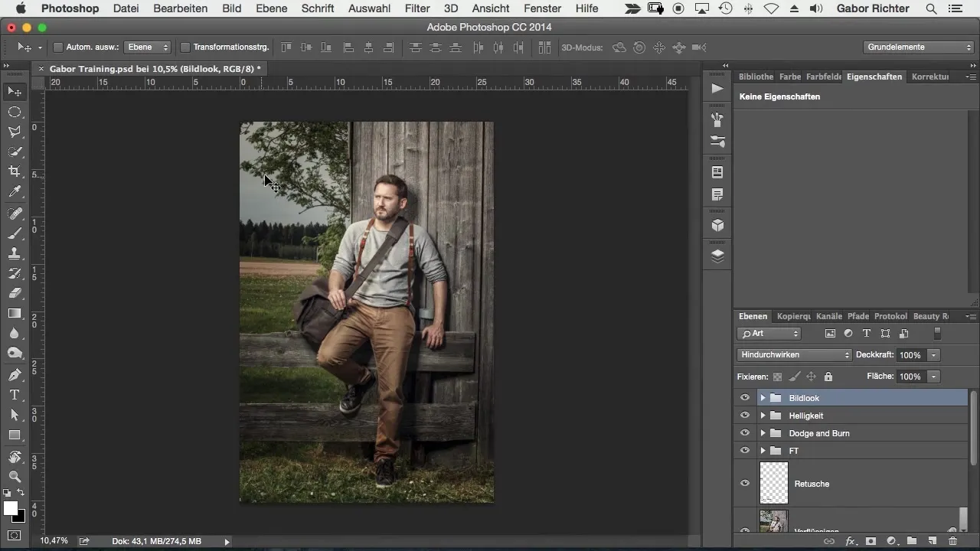980x551 pixels.
Task: Open the Grundelemente workspace dropdown
Action: 918,47
